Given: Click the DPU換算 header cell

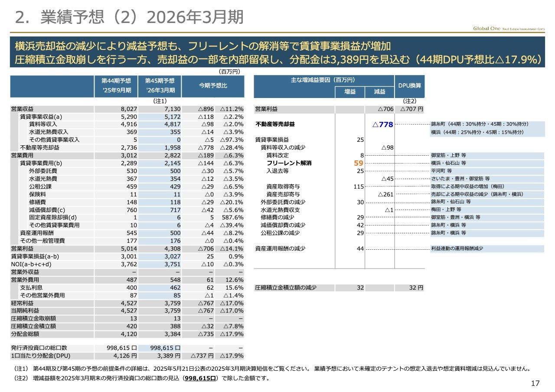Looking at the screenshot, I should tap(409, 86).
